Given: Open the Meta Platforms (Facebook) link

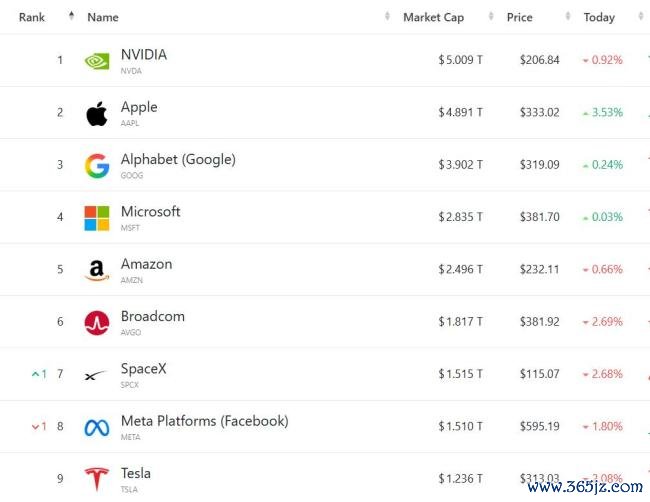Looking at the screenshot, I should pos(205,421).
